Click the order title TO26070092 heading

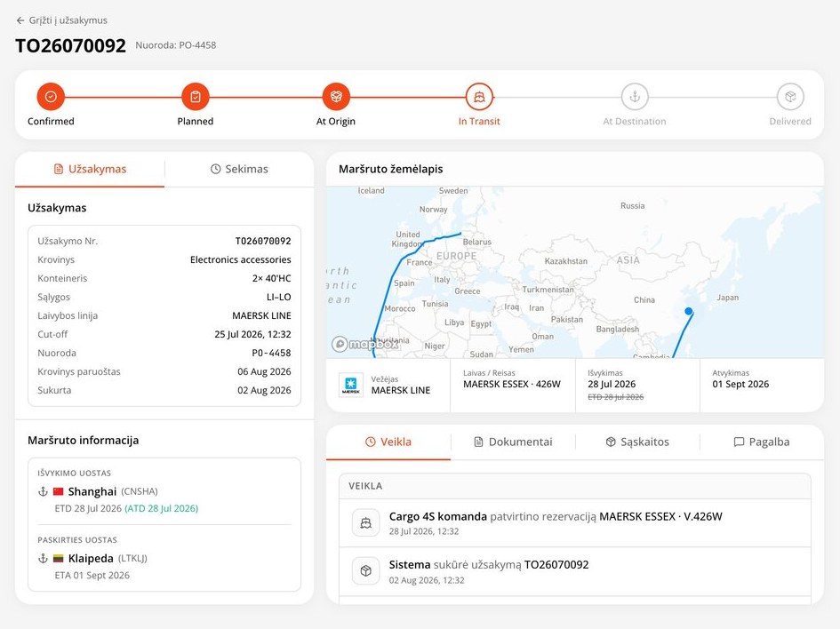[71, 45]
